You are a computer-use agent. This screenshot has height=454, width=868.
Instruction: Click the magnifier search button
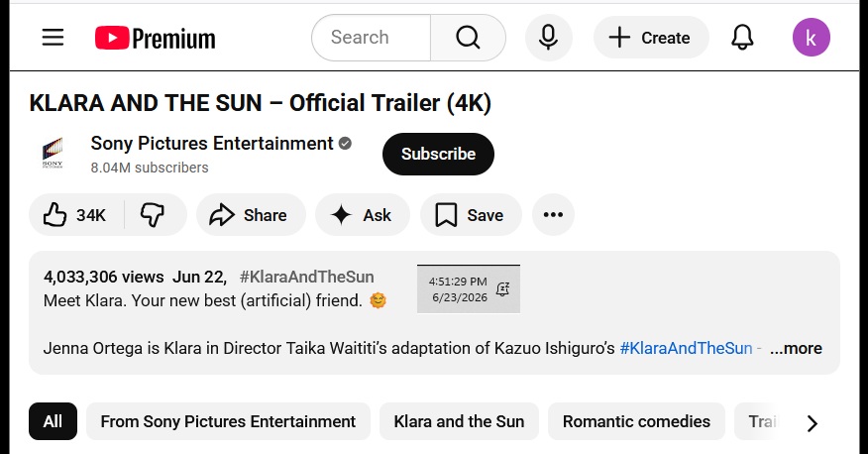point(469,38)
